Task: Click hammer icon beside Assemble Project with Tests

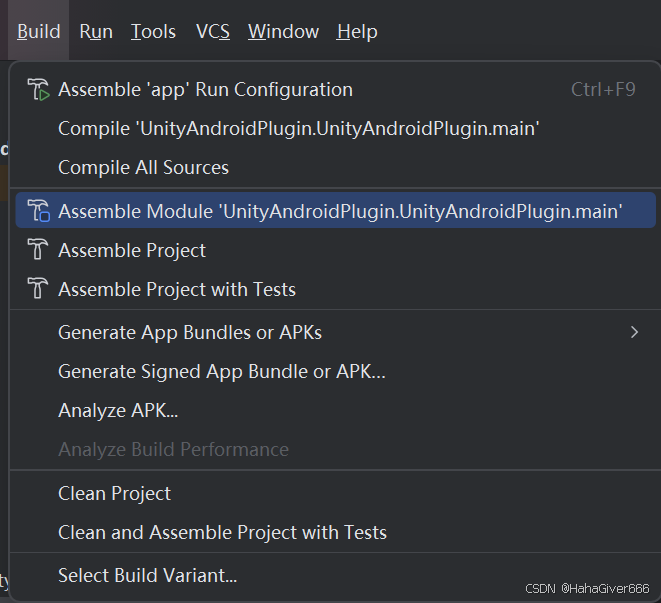Action: [38, 288]
